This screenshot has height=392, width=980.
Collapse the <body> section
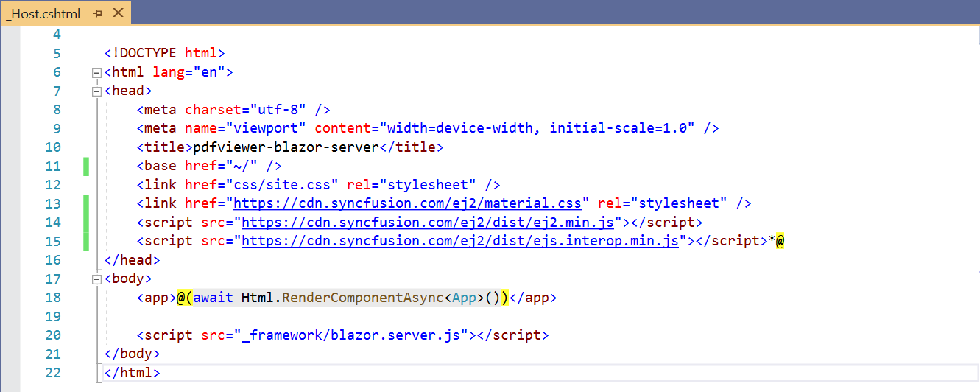coord(96,279)
